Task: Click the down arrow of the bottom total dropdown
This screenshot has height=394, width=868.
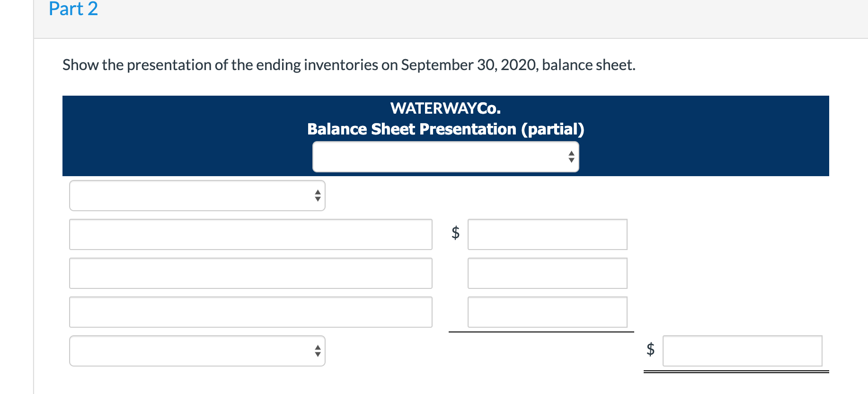Action: pyautogui.click(x=318, y=354)
